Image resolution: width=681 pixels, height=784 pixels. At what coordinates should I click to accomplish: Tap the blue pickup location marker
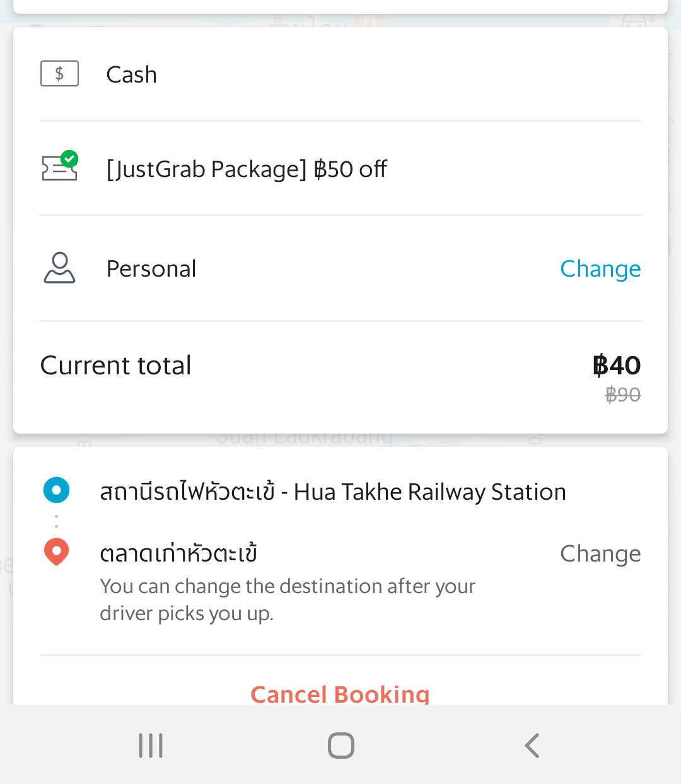56,490
